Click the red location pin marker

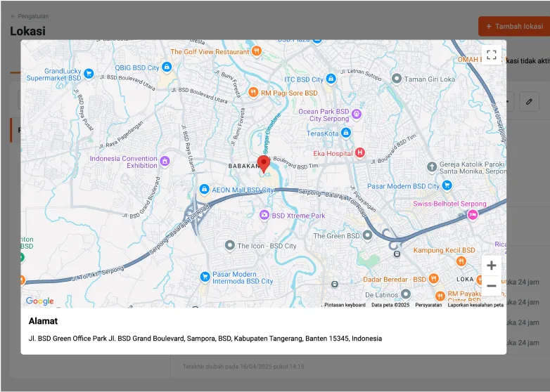point(264,164)
